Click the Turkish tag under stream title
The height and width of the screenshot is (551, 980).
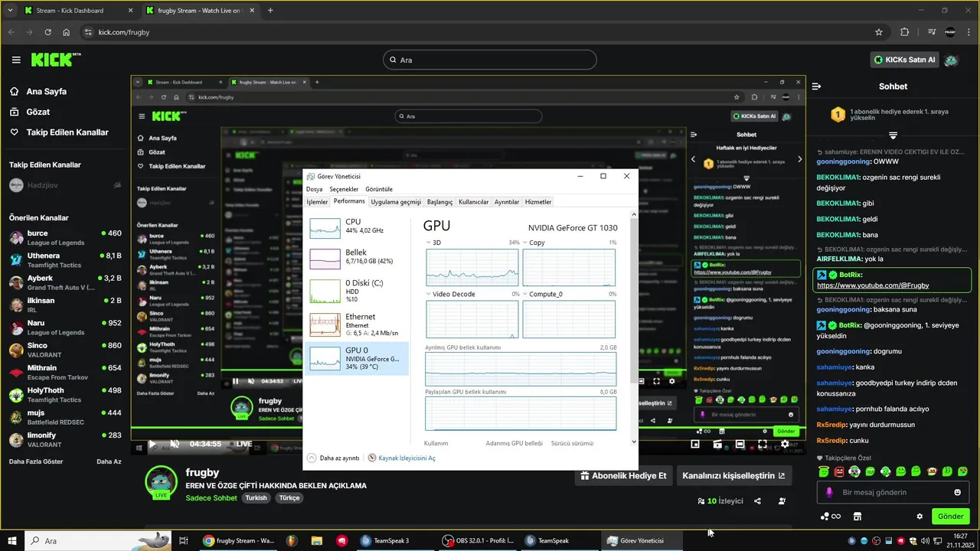click(x=256, y=498)
